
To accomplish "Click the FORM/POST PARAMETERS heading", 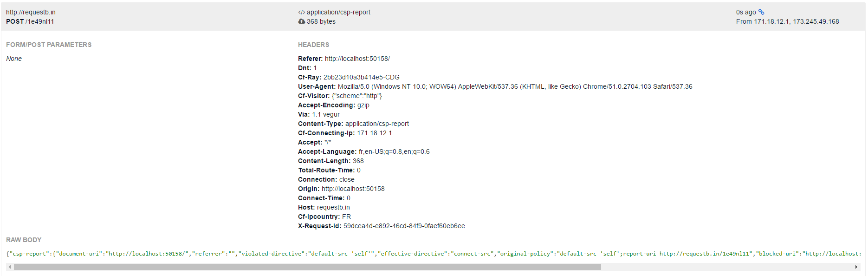I will 49,45.
